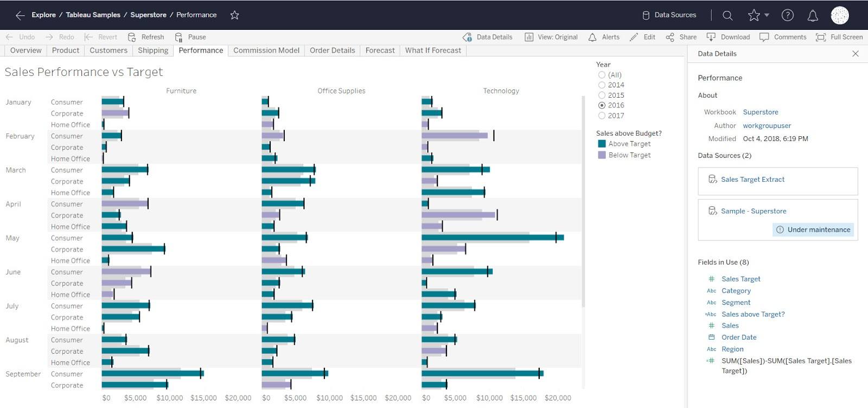Click Undo in the toolbar

[20, 37]
